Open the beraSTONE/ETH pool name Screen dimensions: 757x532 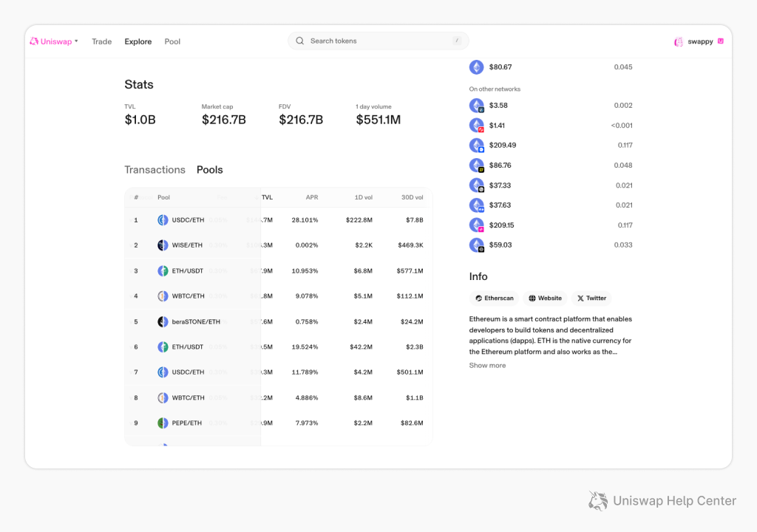click(196, 321)
